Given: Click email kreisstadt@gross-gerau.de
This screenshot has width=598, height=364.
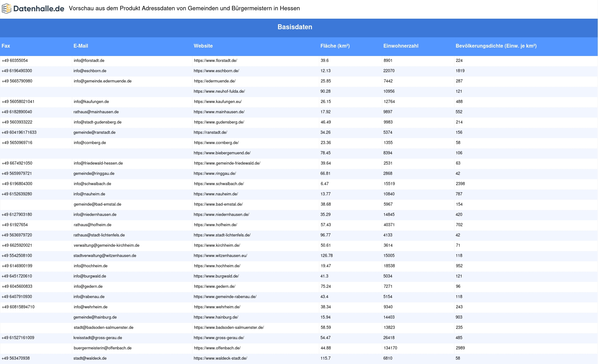Looking at the screenshot, I should pyautogui.click(x=98, y=338).
